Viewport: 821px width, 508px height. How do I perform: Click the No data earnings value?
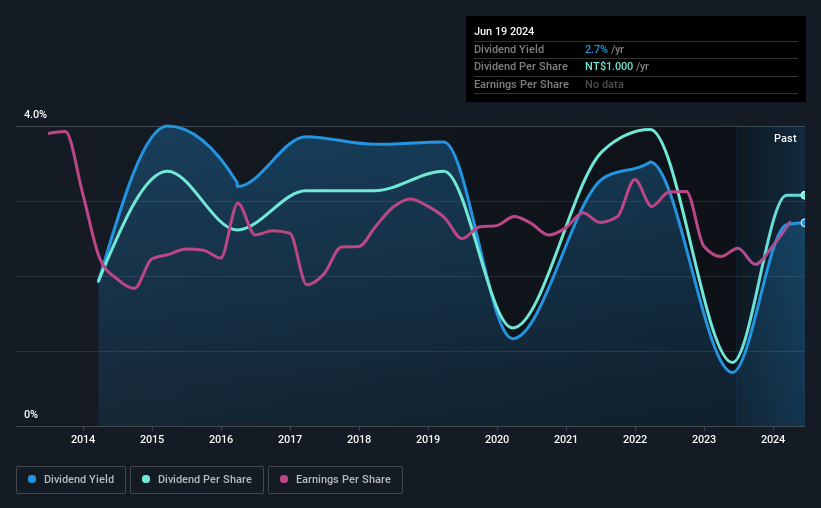click(x=604, y=84)
